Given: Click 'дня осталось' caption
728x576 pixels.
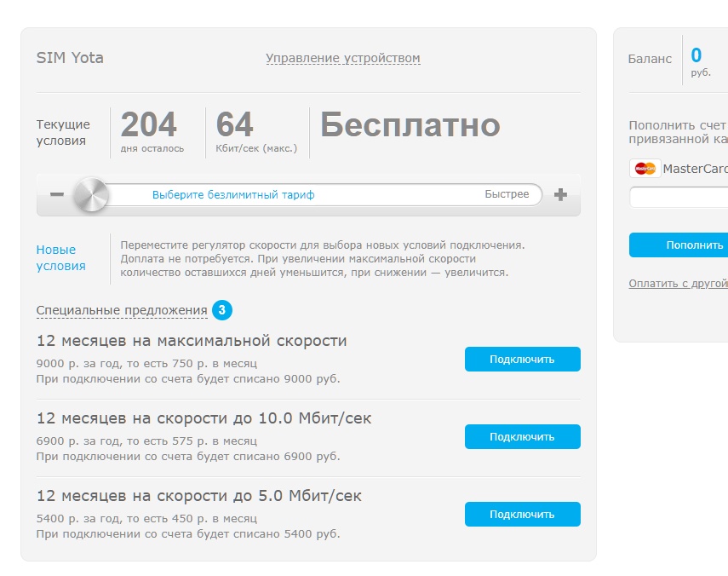Looking at the screenshot, I should (152, 148).
